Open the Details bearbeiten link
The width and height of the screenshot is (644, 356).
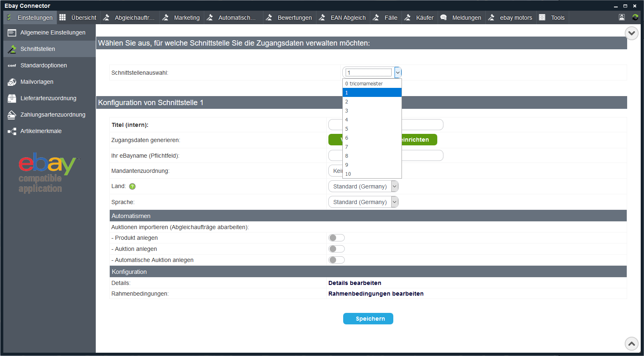tap(355, 283)
